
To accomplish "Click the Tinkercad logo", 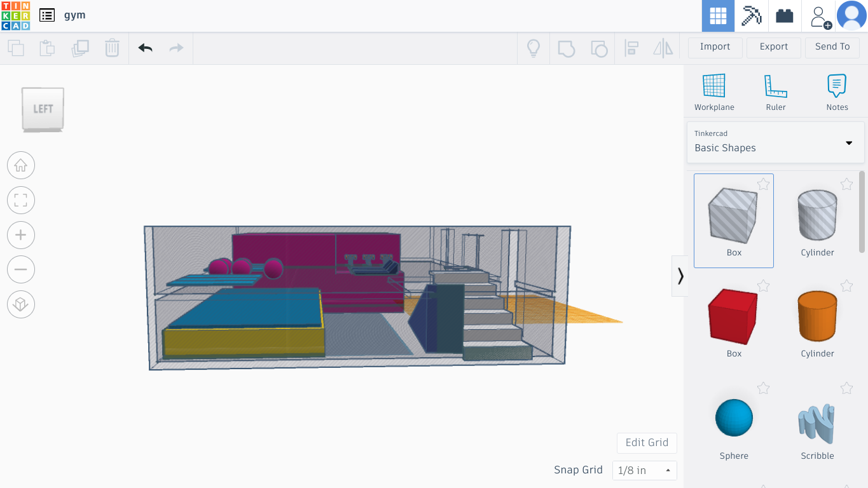I will (15, 15).
